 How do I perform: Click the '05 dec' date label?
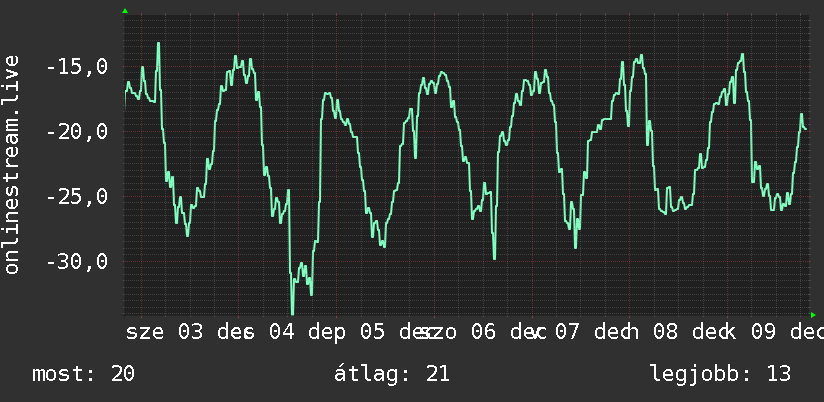click(x=398, y=332)
